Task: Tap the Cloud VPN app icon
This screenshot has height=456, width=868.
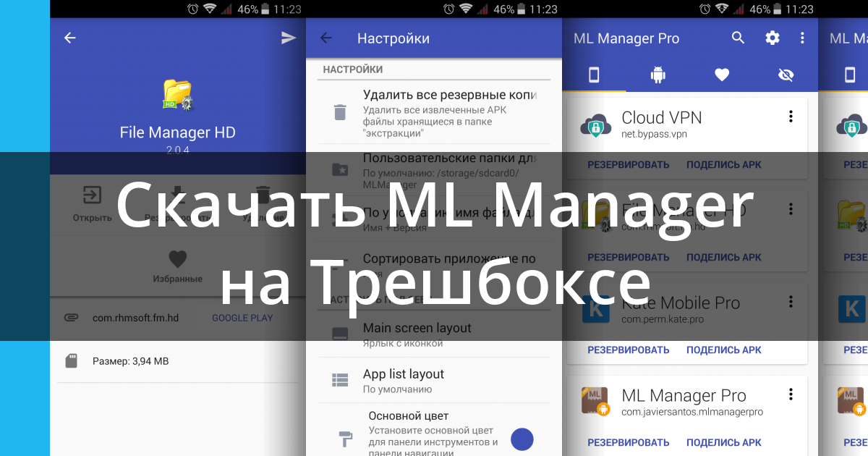Action: (x=595, y=124)
